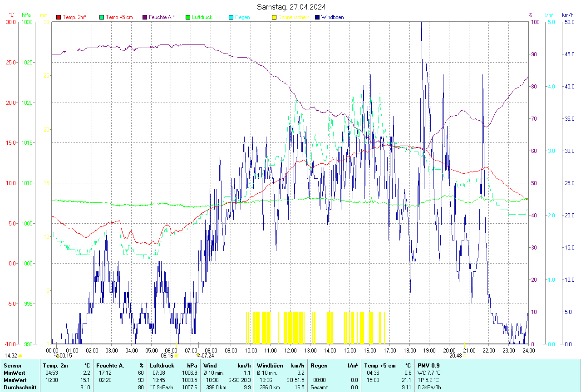Click the Regen column header in table
This screenshot has width=581, height=392.
click(319, 366)
